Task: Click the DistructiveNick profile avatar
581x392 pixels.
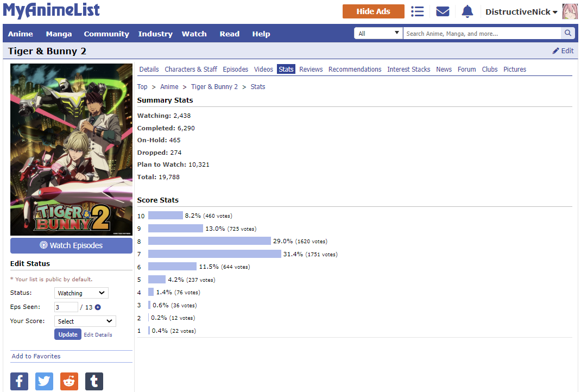Action: 570,11
